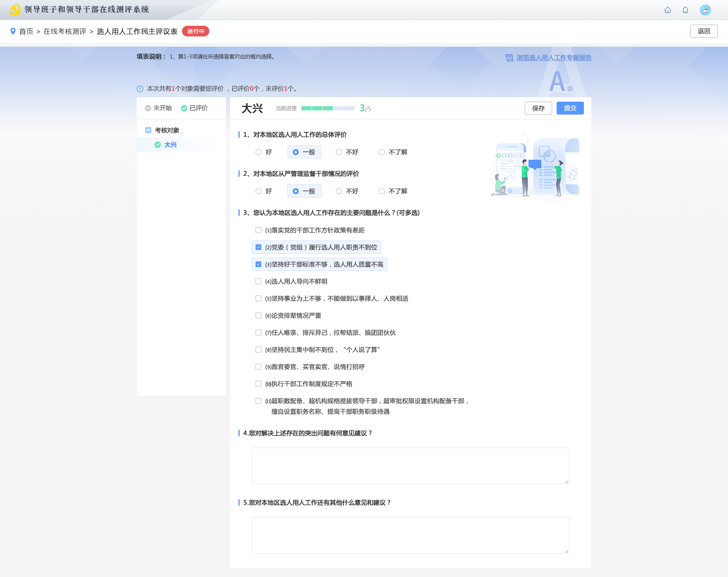This screenshot has width=728, height=577.
Task: Check option (9) 跑官要官、买官卖官
Action: pos(258,367)
